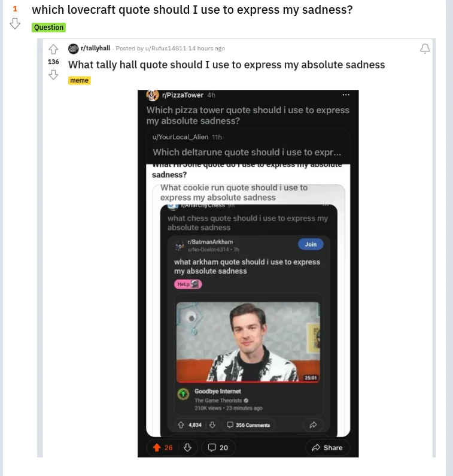Select the yellow meme flair tag

[x=79, y=80]
